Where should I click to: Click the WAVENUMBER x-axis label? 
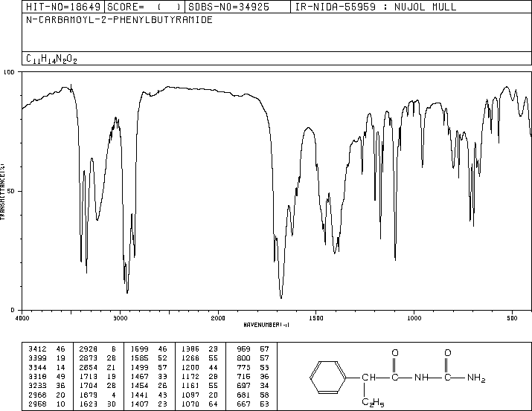266,325
